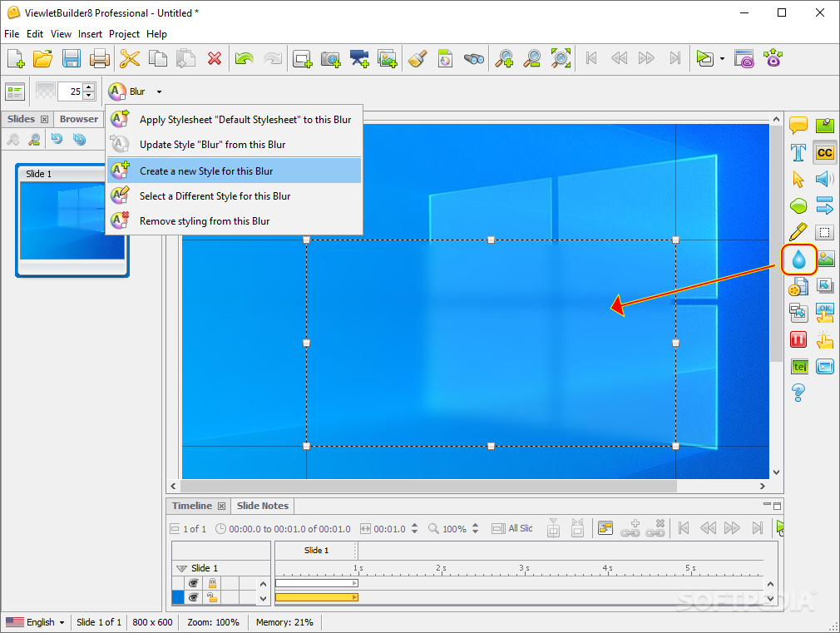The image size is (840, 633).
Task: Print the project
Action: point(99,58)
